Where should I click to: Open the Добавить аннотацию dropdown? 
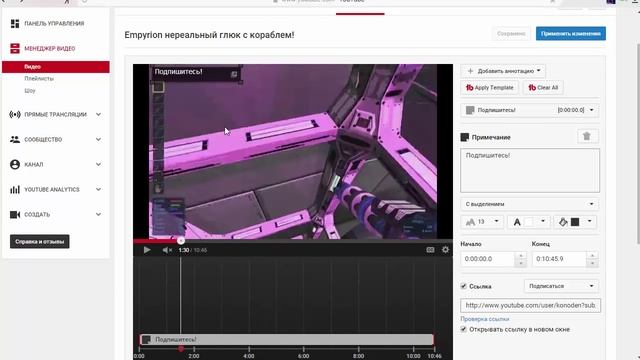[x=503, y=71]
